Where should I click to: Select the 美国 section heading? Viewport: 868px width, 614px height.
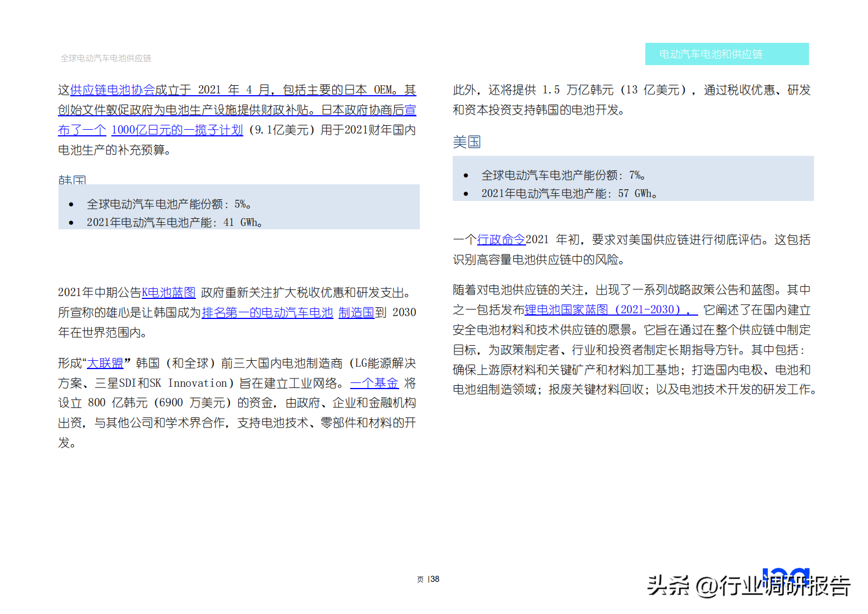467,142
